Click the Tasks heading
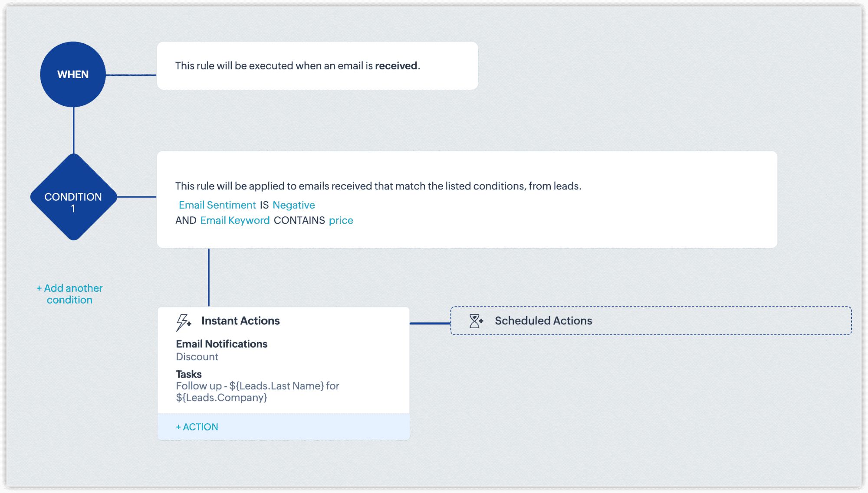 189,374
